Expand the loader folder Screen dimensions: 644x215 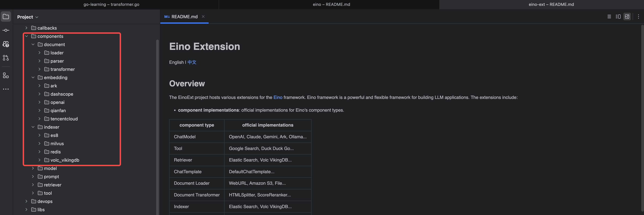point(40,53)
